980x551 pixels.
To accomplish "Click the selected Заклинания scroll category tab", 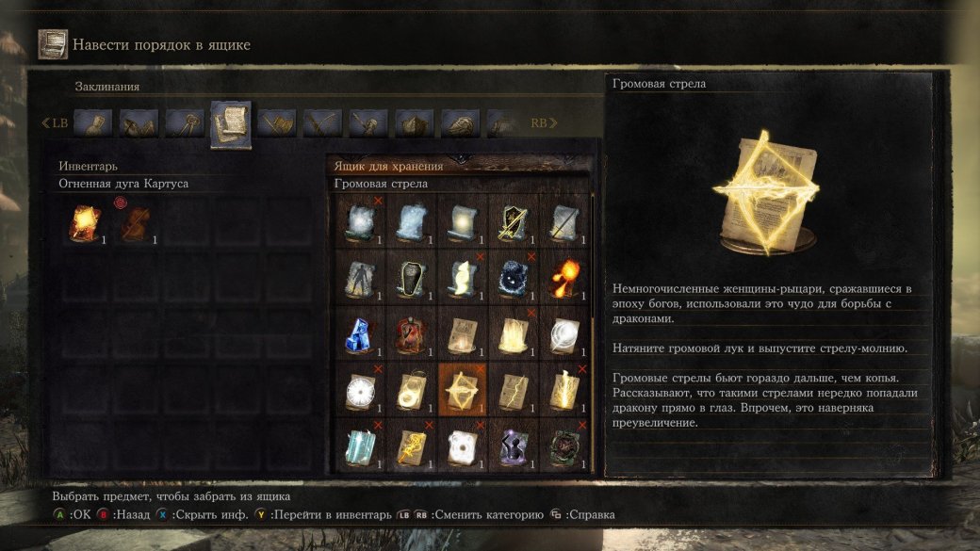I will [231, 124].
